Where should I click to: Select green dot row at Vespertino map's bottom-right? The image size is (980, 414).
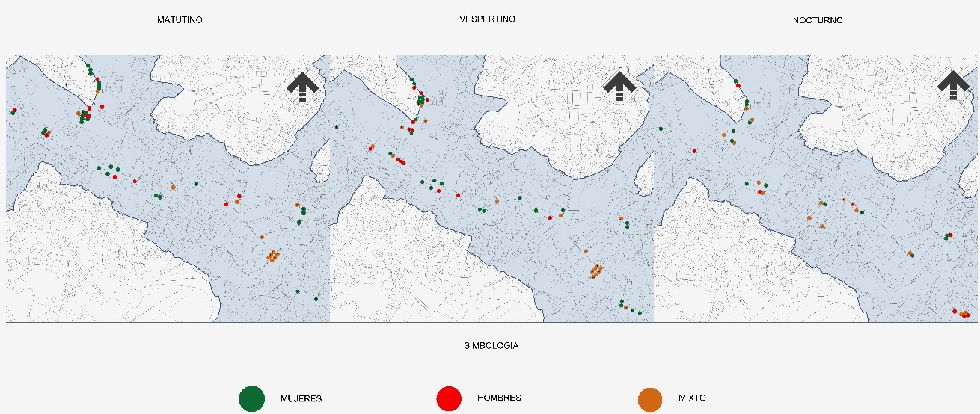pyautogui.click(x=629, y=307)
